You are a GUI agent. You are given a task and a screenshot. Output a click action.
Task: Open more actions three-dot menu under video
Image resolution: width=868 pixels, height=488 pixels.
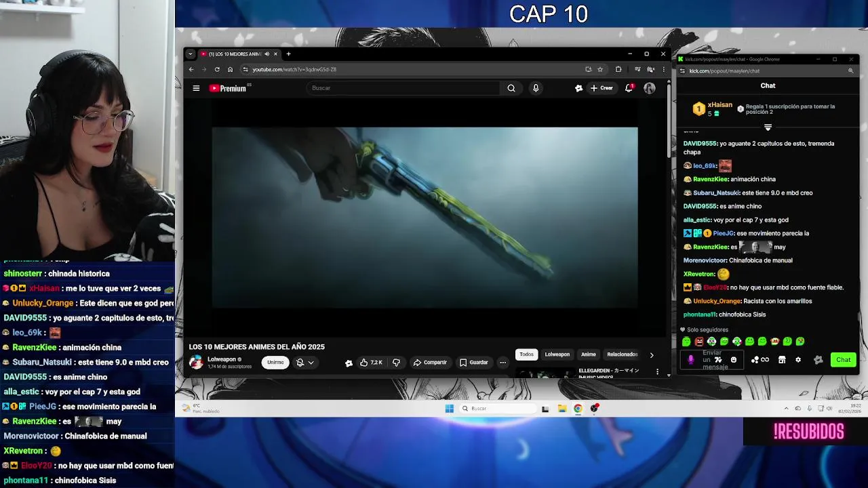tap(503, 363)
